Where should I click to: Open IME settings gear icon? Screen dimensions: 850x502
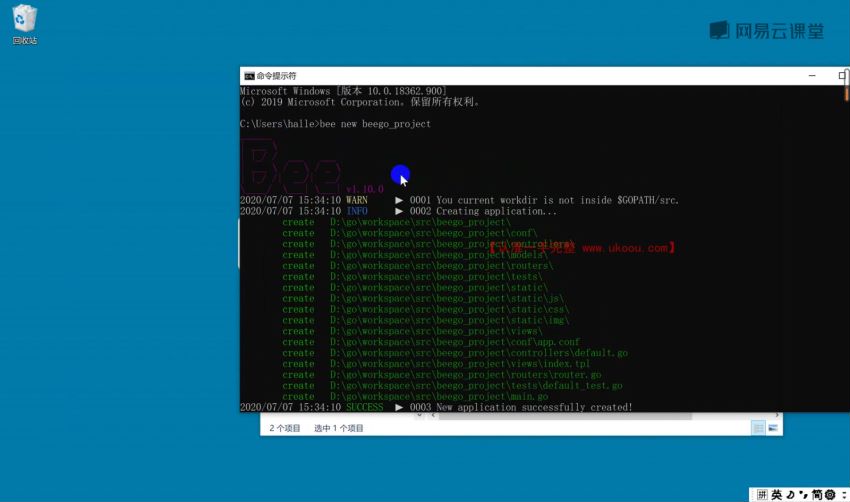[x=830, y=494]
